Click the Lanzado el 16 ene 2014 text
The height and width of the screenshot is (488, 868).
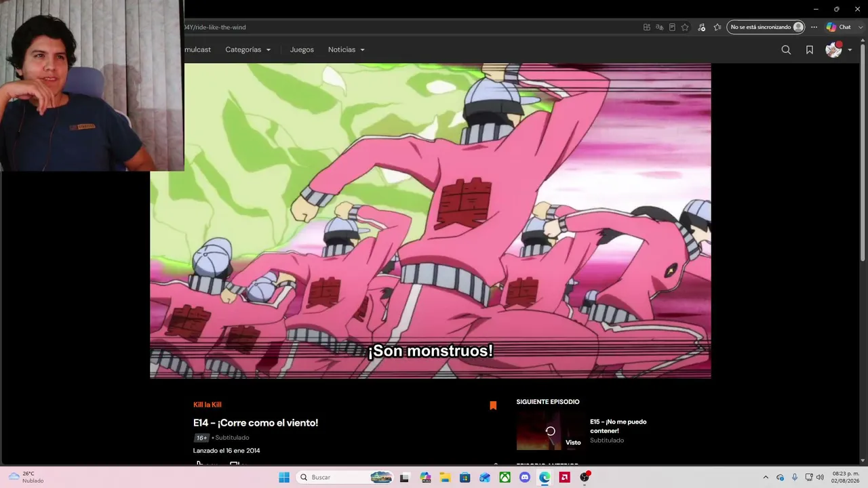click(226, 451)
